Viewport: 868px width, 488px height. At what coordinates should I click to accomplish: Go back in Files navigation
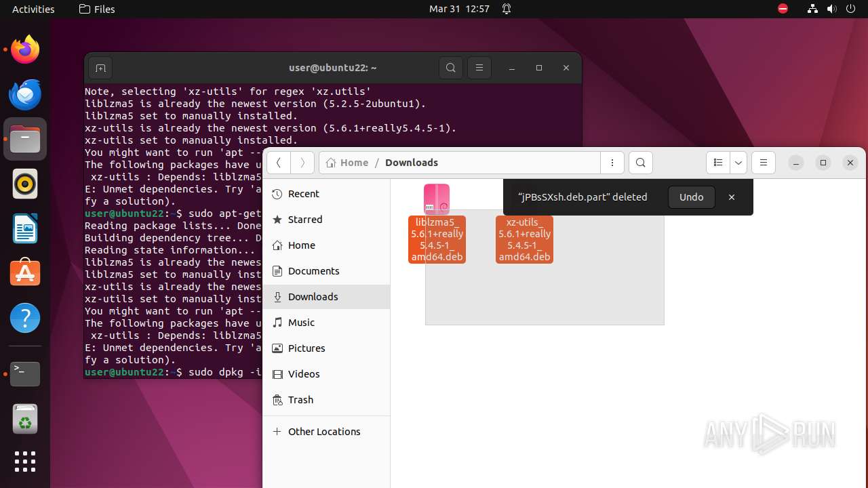point(279,163)
